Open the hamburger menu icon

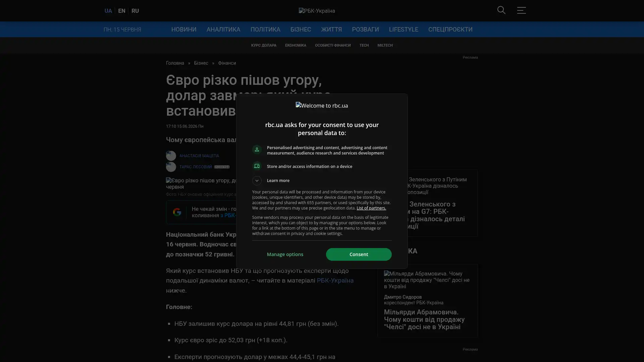tap(521, 10)
